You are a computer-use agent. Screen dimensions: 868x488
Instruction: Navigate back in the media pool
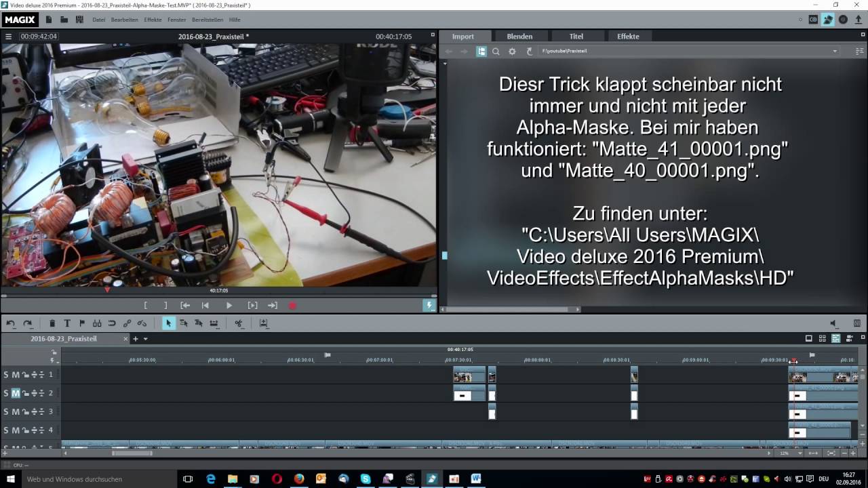click(x=448, y=51)
